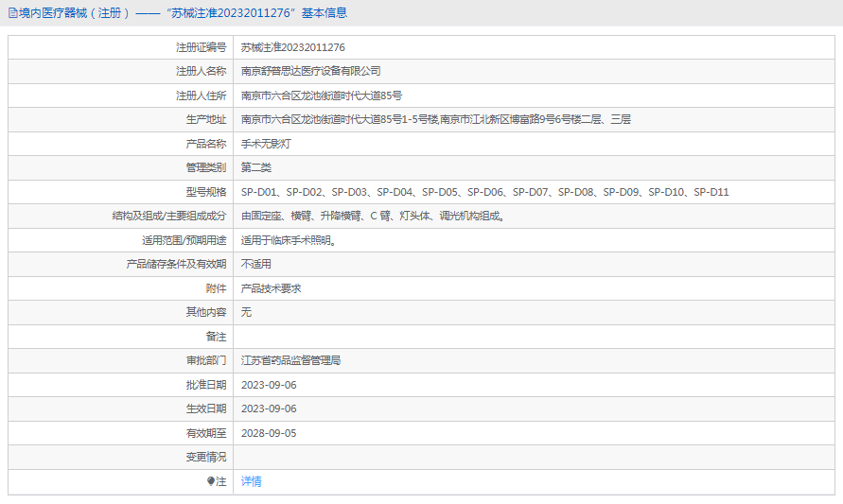Click the 注册人住所 label
This screenshot has width=843, height=504.
tap(202, 96)
